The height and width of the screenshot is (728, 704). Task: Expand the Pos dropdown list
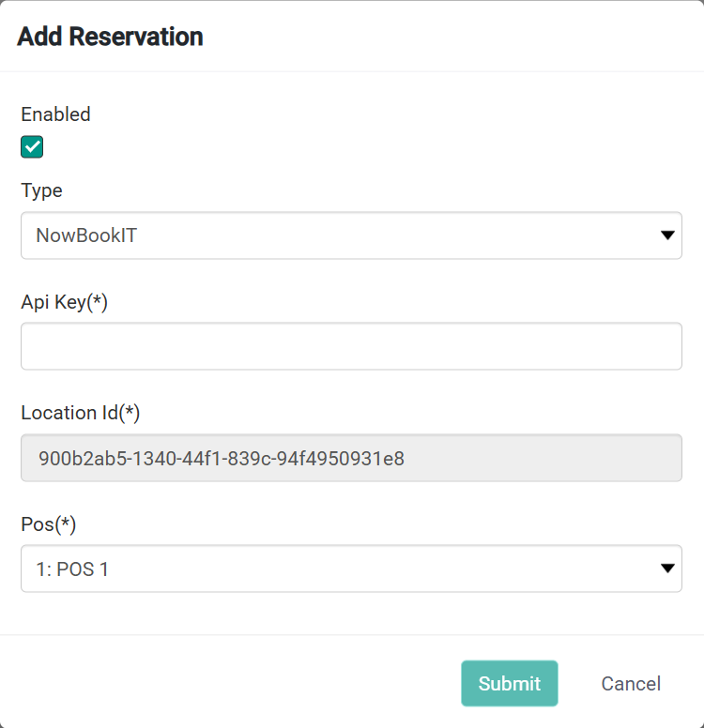(x=351, y=569)
